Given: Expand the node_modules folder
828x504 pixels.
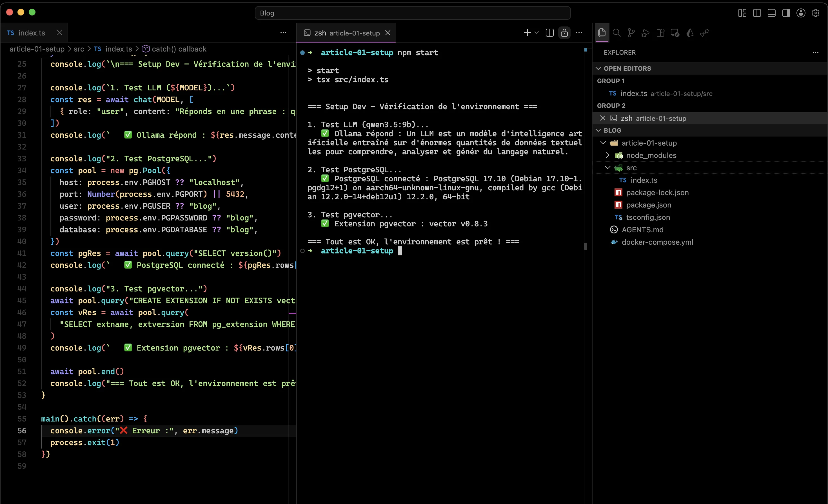Looking at the screenshot, I should pos(607,155).
